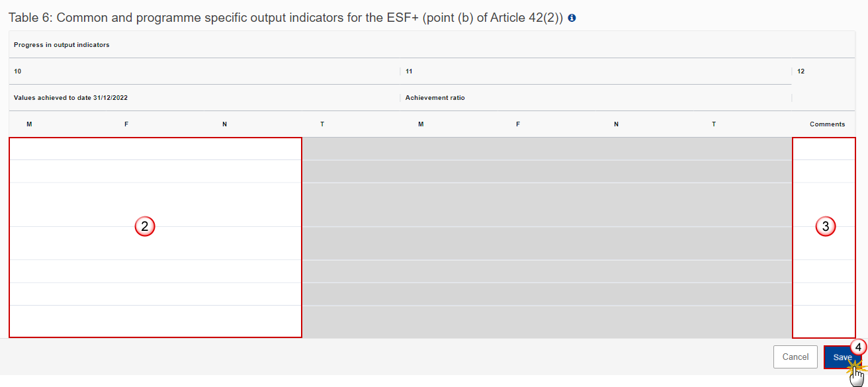Click the info icon beside Table 6 title

pos(572,18)
